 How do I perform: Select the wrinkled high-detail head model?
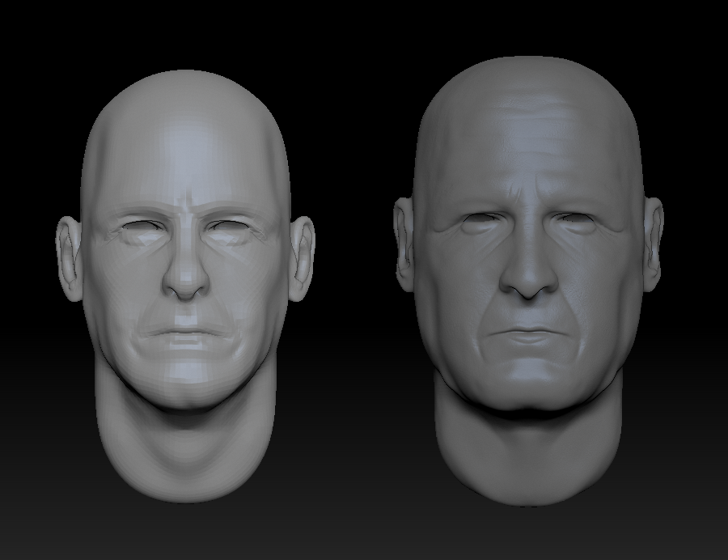point(528,282)
